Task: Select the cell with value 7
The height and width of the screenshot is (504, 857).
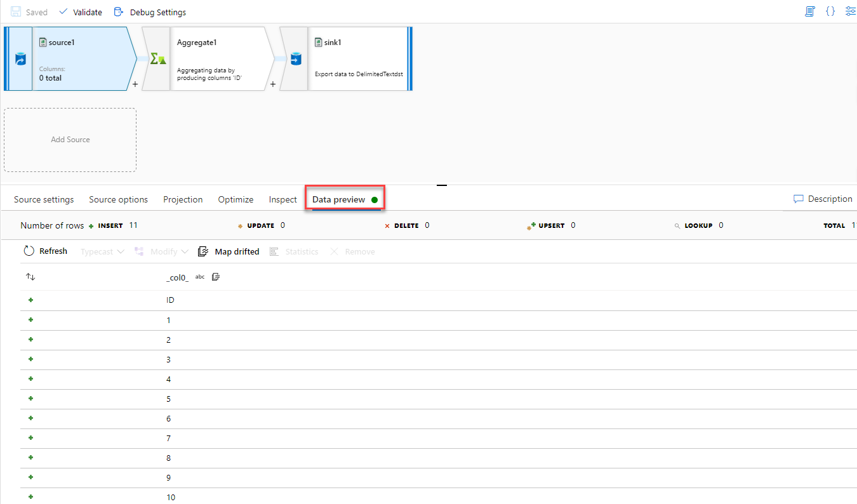Action: pyautogui.click(x=168, y=438)
